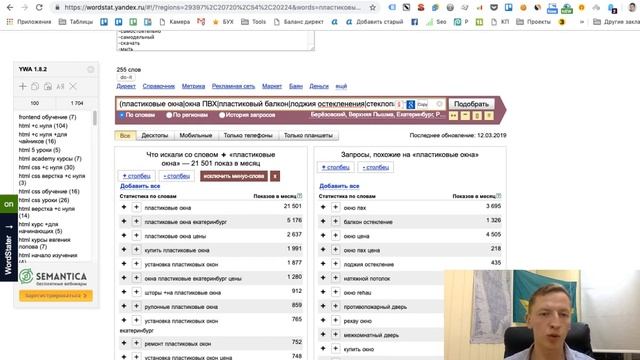Click the red 'x' button next to исключить
The width and height of the screenshot is (640, 360).
[x=275, y=176]
